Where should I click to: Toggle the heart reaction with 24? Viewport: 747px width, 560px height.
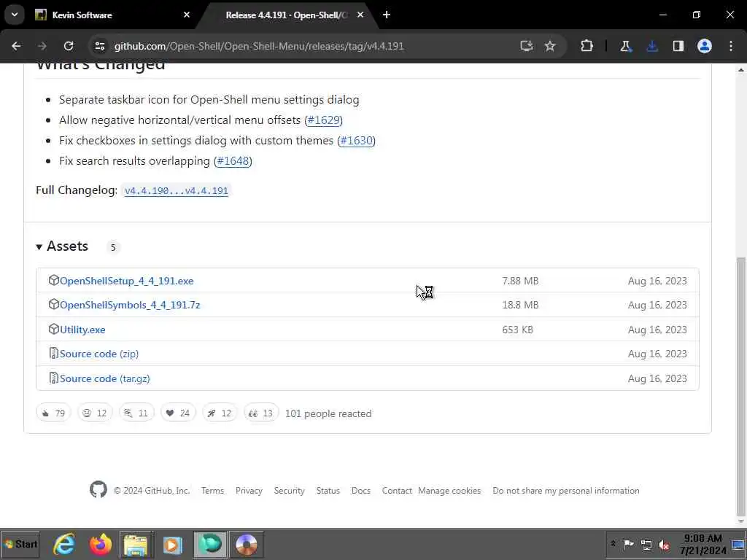pos(178,413)
